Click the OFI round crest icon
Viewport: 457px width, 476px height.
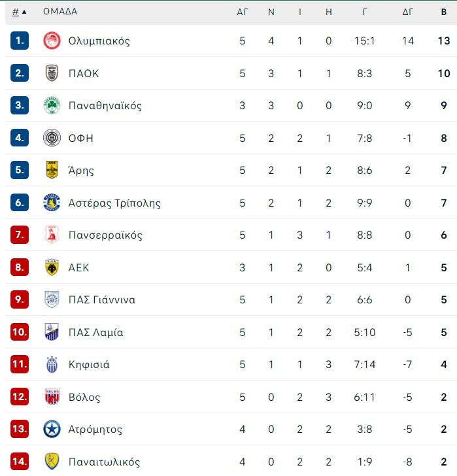click(52, 138)
